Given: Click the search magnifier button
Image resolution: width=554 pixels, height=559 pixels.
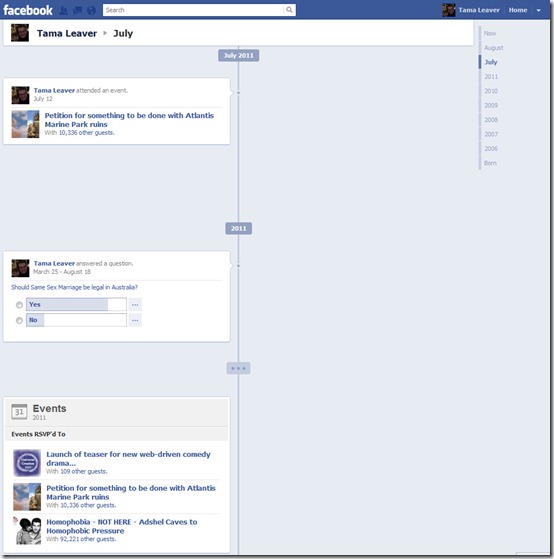Looking at the screenshot, I should tap(289, 10).
